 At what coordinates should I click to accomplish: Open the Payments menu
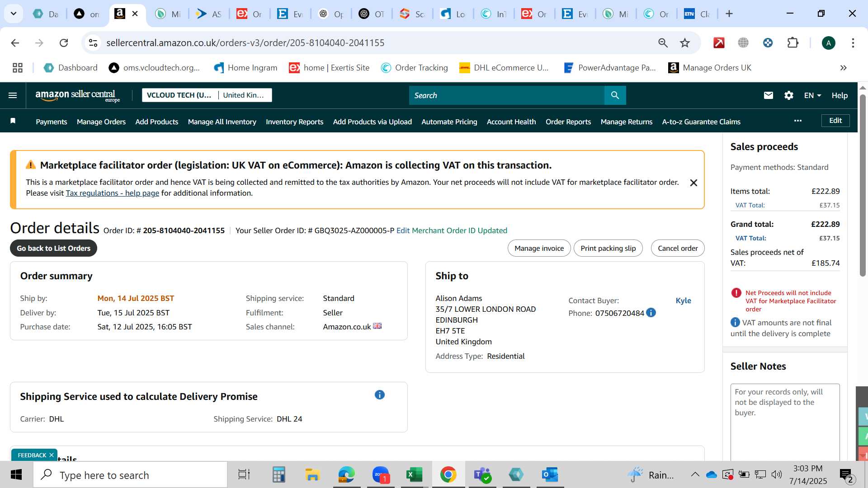pyautogui.click(x=52, y=122)
